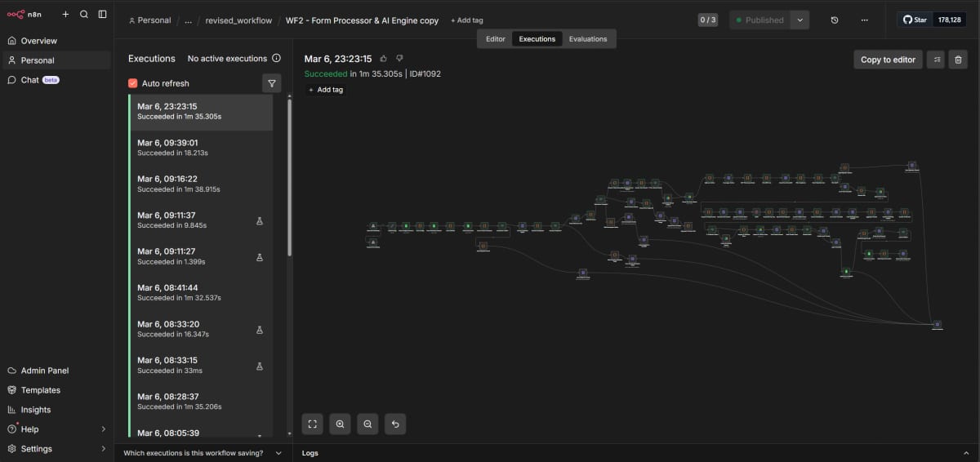The width and height of the screenshot is (980, 462).
Task: Click flask icon on 09:11:37 execution
Action: [260, 220]
